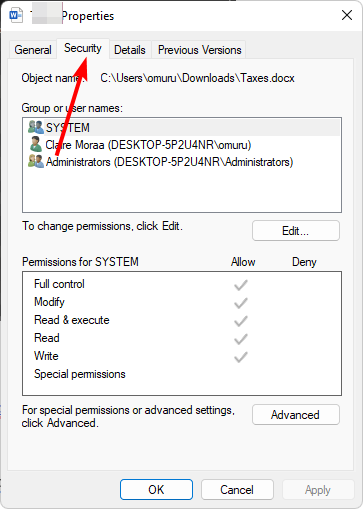
Task: Click the Write Allow checkmark
Action: (241, 357)
